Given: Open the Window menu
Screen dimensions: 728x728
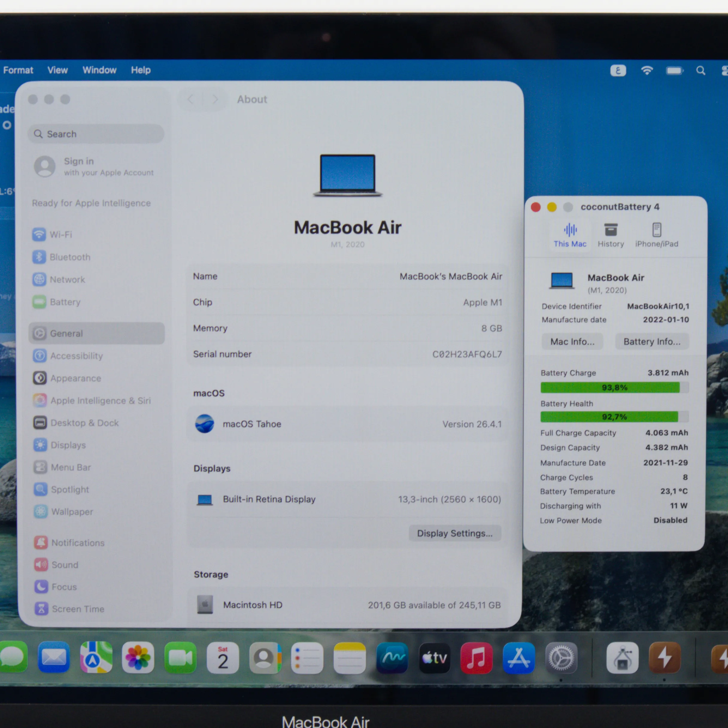Looking at the screenshot, I should click(99, 70).
